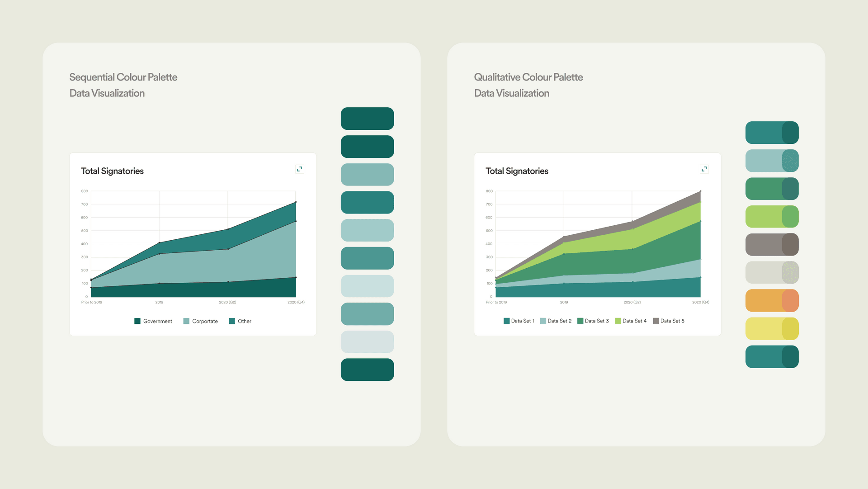Click Sequential Colour Palette title text
Image resolution: width=868 pixels, height=489 pixels.
[x=123, y=77]
